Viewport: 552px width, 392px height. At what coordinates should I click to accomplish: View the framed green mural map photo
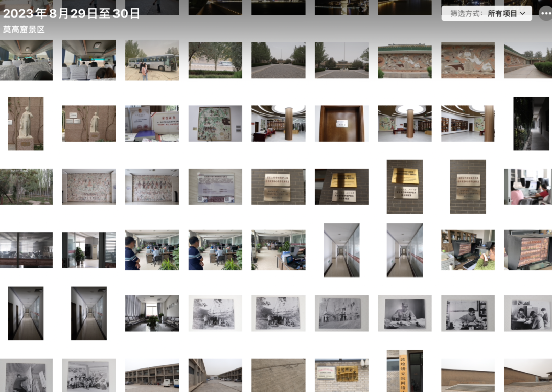pos(215,124)
